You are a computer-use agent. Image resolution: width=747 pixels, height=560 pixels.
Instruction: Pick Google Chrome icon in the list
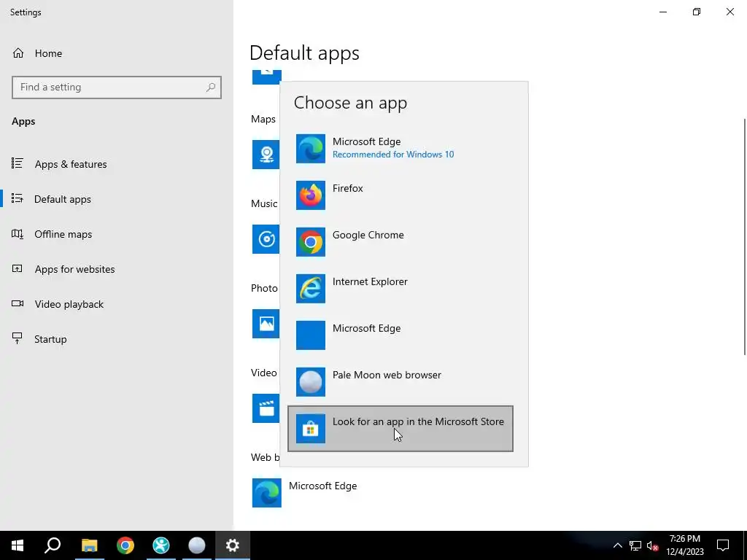point(311,242)
